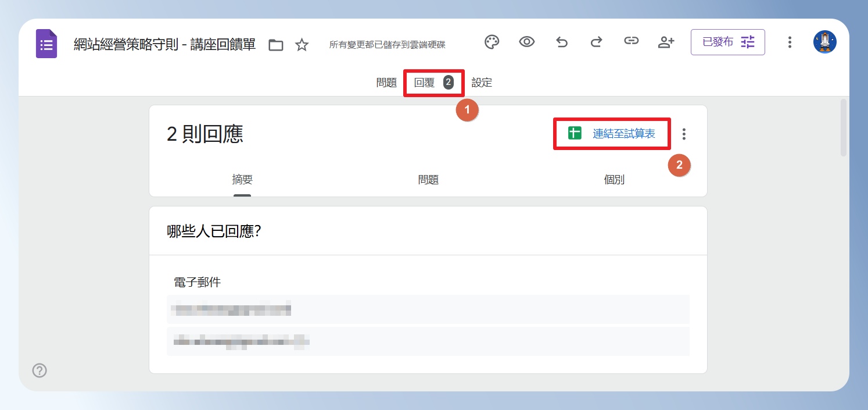Click the help question mark icon
868x410 pixels.
(40, 370)
